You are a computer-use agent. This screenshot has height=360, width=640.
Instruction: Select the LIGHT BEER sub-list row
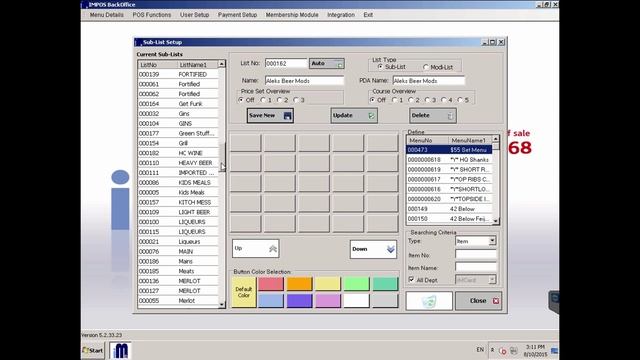[178, 212]
